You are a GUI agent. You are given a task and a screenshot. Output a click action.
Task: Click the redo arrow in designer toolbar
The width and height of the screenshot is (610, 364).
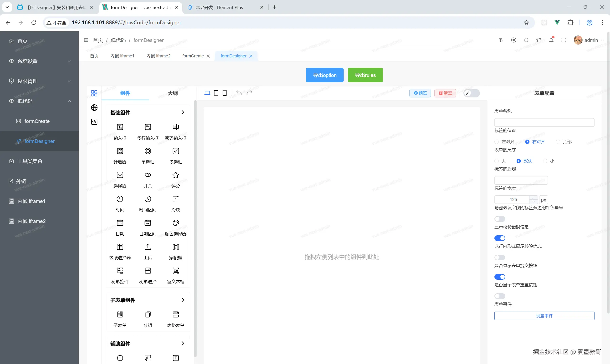tap(249, 93)
